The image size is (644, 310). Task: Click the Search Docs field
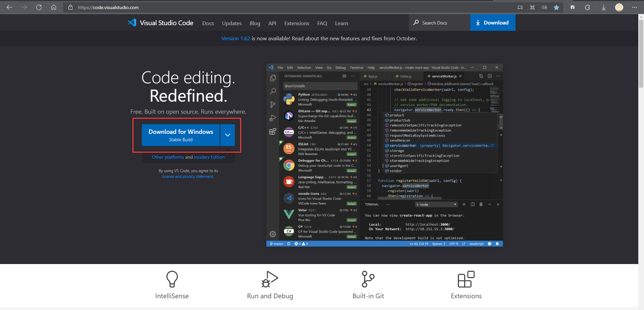click(440, 22)
